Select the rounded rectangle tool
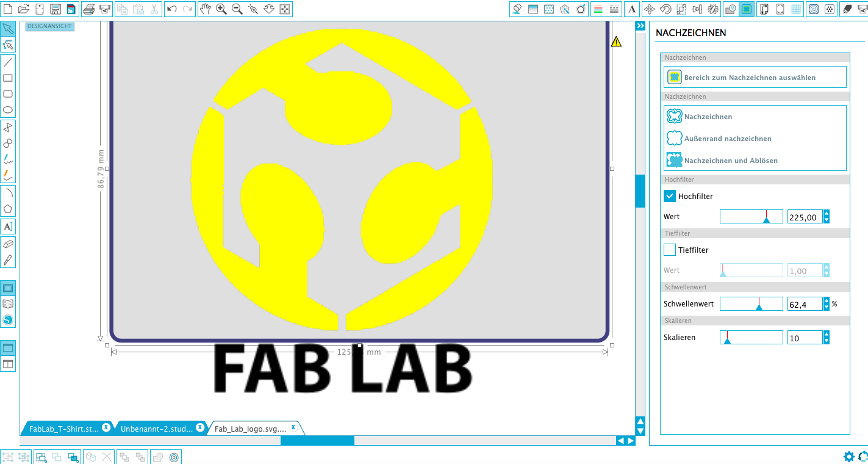Viewport: 868px width, 464px height. [x=8, y=94]
